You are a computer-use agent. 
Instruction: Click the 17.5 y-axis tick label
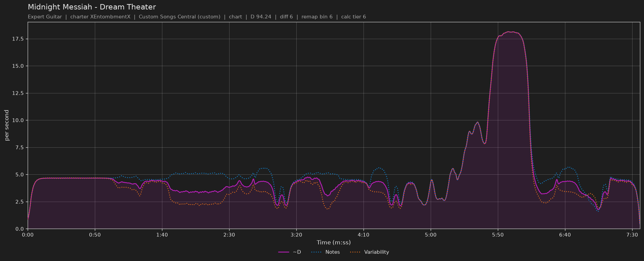(18, 39)
